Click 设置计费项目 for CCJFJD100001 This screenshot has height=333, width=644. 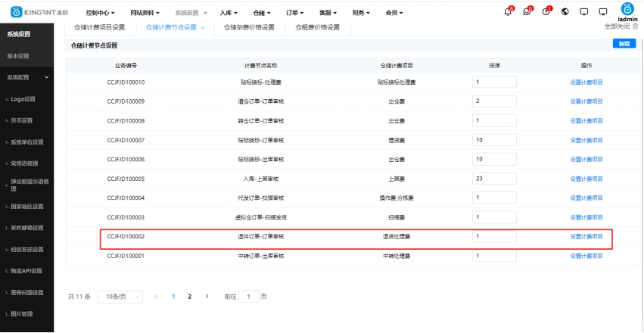point(586,256)
